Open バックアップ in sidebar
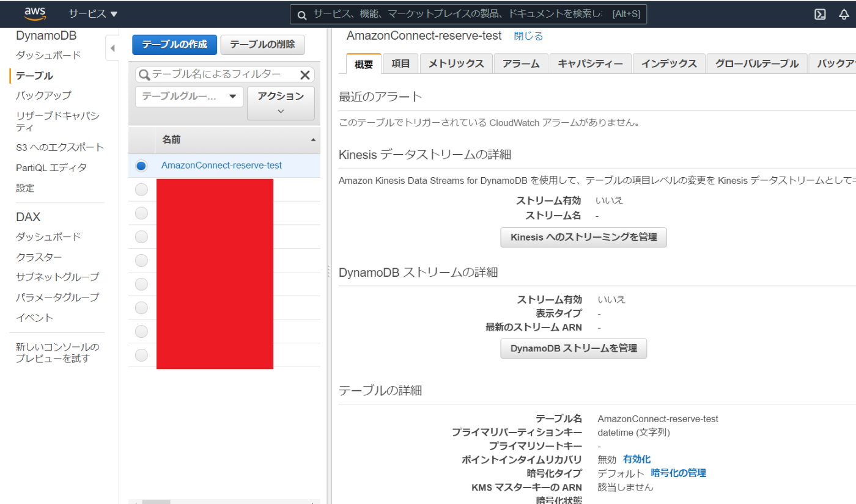Screen dimensions: 856x504 (43, 95)
